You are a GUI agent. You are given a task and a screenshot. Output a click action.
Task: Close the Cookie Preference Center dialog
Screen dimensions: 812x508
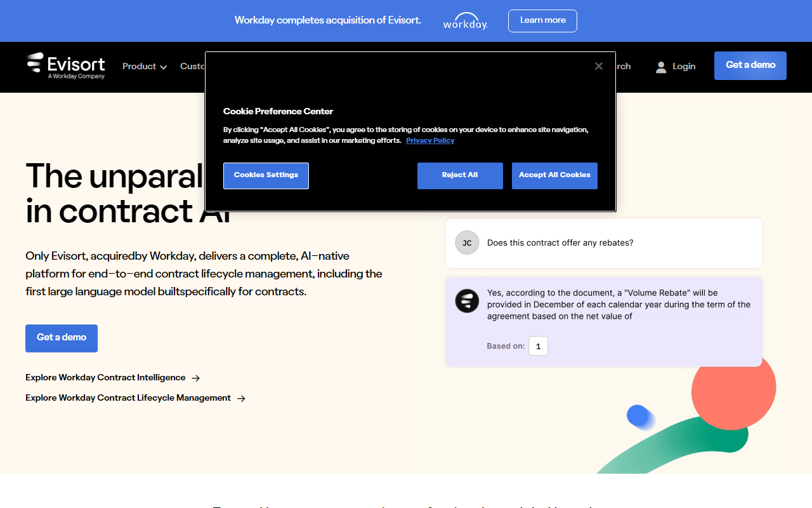tap(598, 66)
